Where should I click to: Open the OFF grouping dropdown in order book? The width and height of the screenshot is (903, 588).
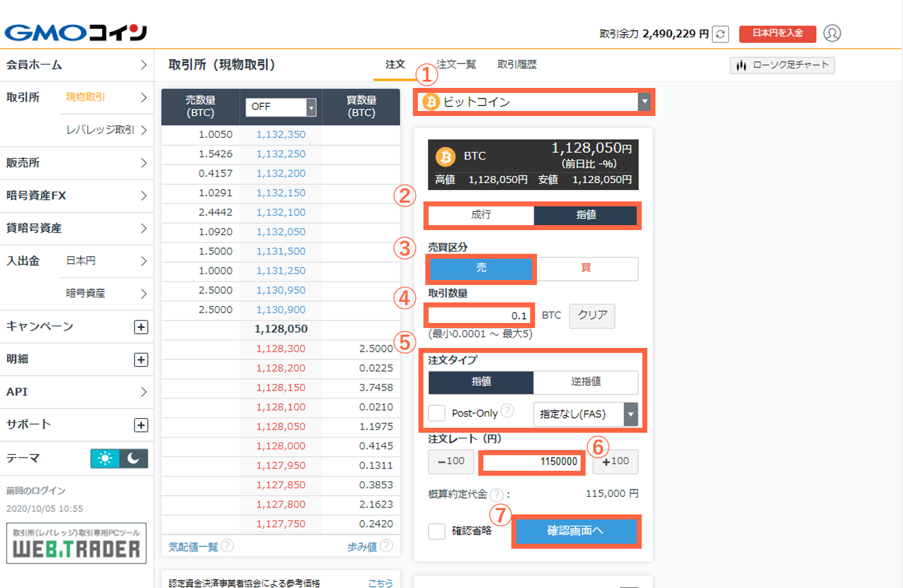tap(281, 107)
